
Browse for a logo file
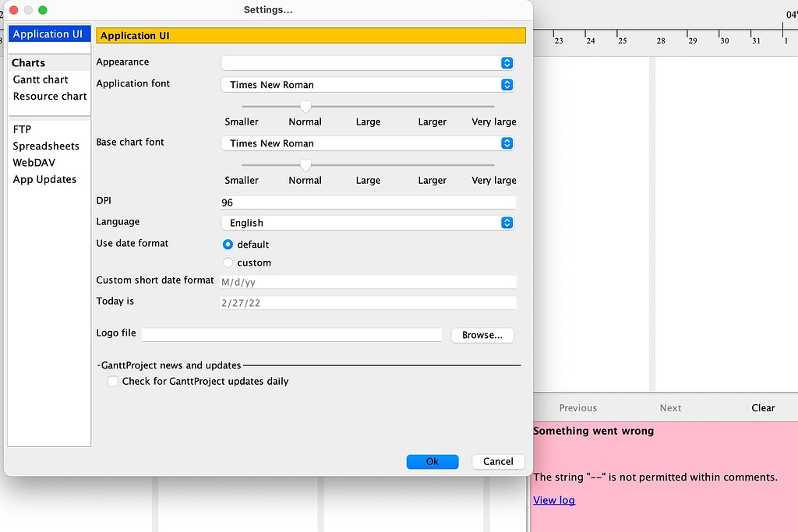pyautogui.click(x=482, y=334)
